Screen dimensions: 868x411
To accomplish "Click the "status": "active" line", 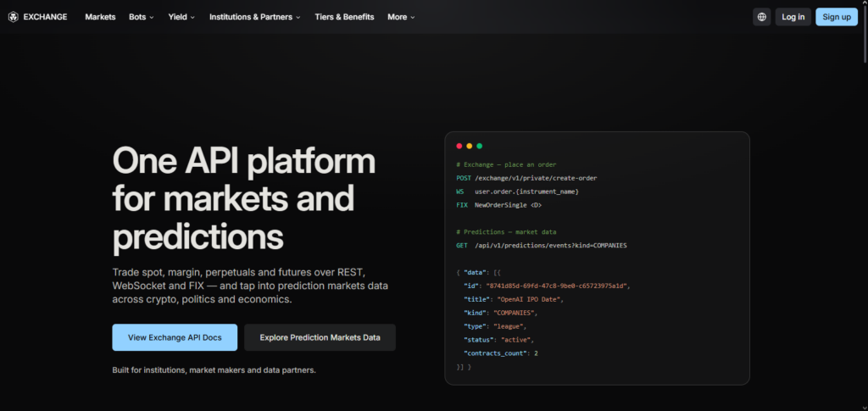I will tap(498, 340).
